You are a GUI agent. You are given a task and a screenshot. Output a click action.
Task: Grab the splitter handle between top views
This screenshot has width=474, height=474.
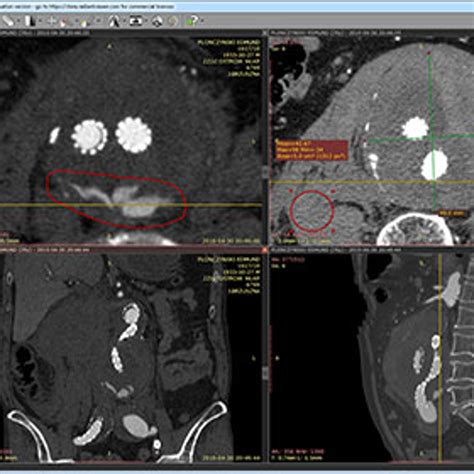[x=266, y=172]
